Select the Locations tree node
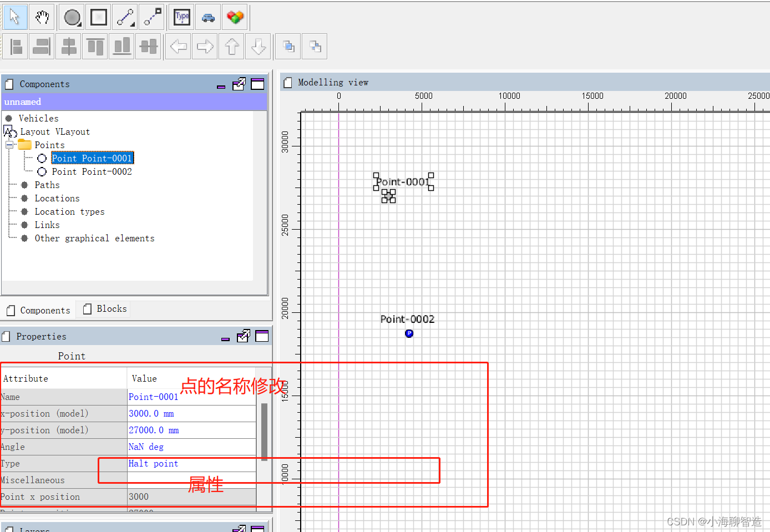The height and width of the screenshot is (532, 770). (57, 198)
